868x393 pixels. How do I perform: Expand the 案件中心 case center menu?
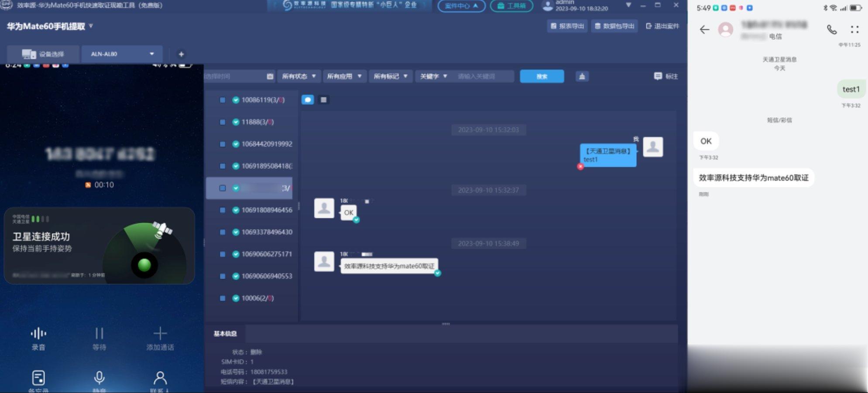tap(461, 6)
